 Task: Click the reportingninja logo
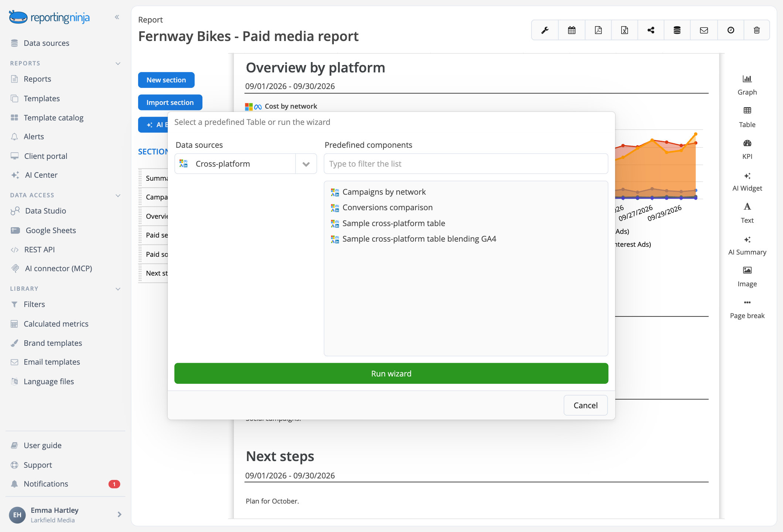pyautogui.click(x=49, y=17)
